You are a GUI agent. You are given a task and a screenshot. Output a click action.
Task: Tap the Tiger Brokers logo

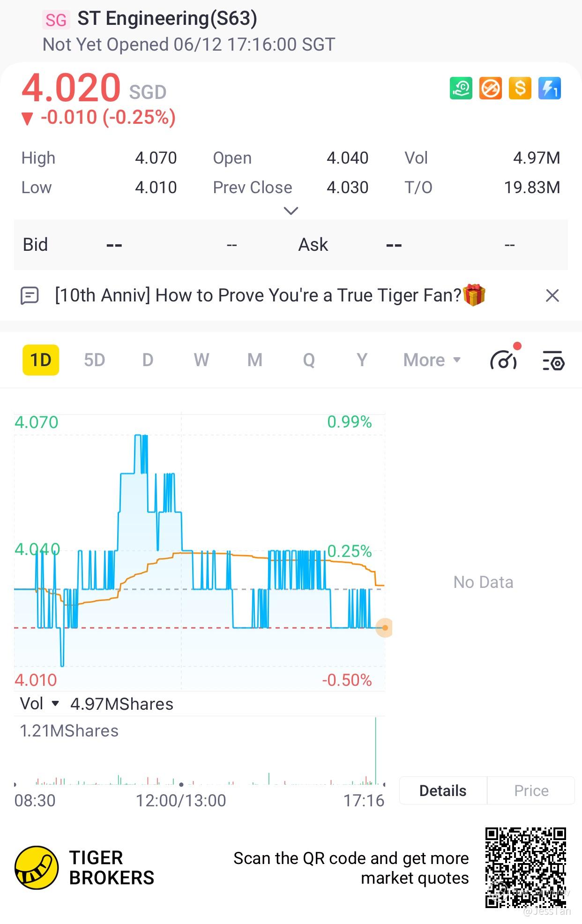[x=37, y=868]
